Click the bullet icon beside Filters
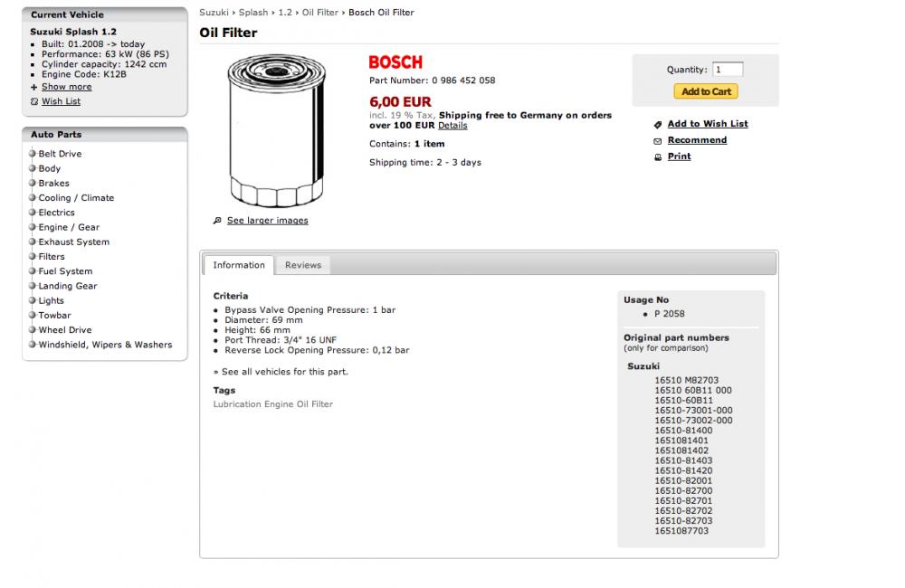 33,256
